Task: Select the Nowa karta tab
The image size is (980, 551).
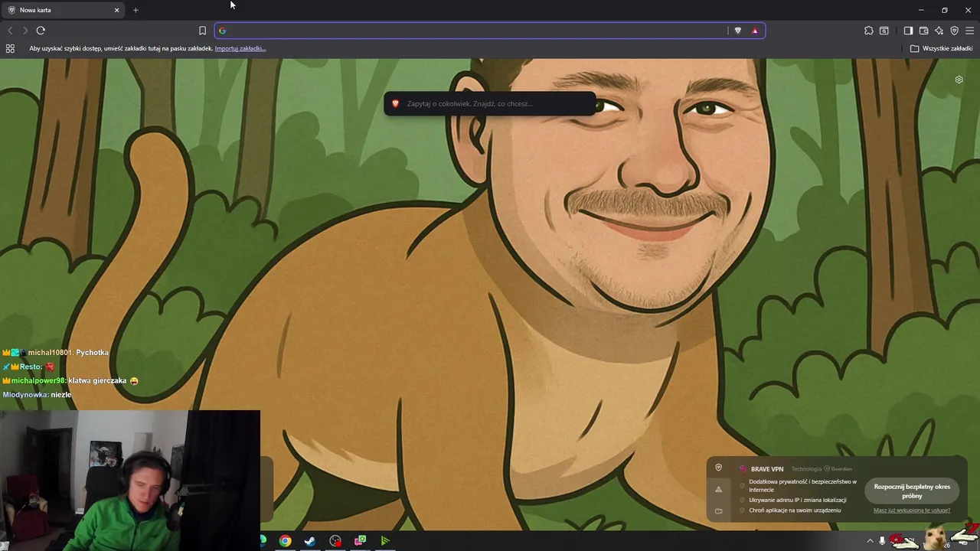Action: click(x=63, y=10)
